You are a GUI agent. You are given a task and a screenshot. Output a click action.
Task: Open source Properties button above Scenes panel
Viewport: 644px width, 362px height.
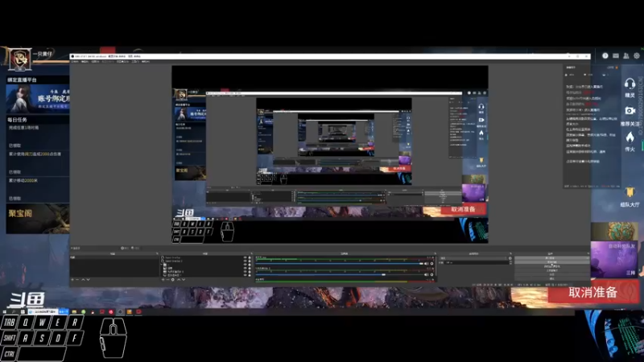125,248
